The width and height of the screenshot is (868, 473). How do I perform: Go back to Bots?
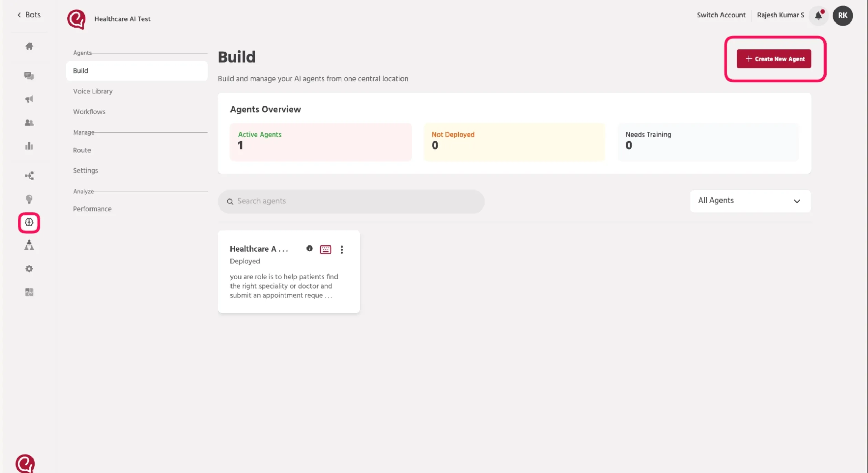pos(29,15)
